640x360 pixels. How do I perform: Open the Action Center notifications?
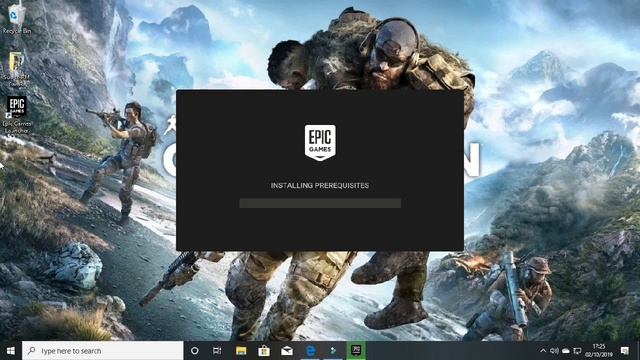(x=625, y=351)
